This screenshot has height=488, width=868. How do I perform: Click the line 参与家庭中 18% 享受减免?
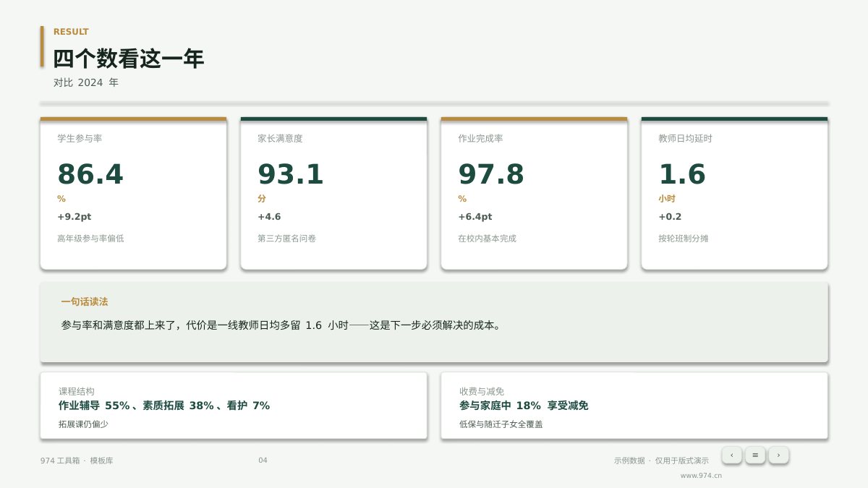coord(524,406)
